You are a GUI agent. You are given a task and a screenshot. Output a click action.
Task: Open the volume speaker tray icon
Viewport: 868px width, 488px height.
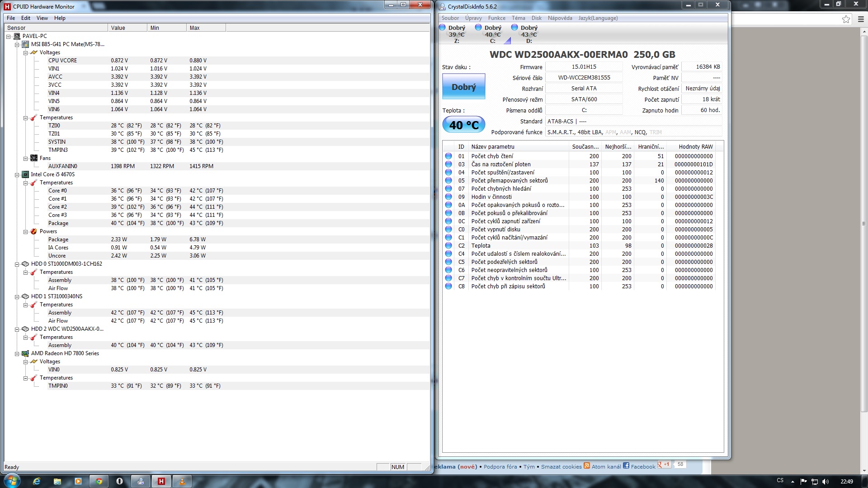coord(826,482)
